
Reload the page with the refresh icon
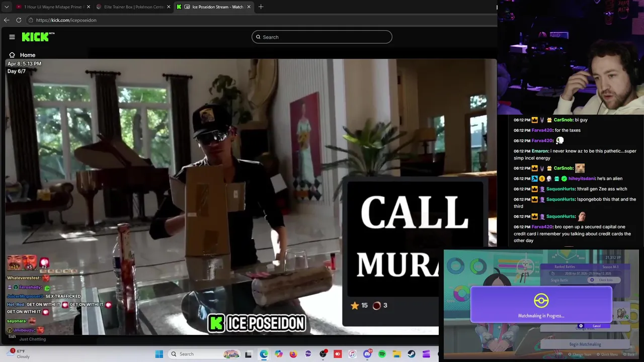(x=19, y=20)
